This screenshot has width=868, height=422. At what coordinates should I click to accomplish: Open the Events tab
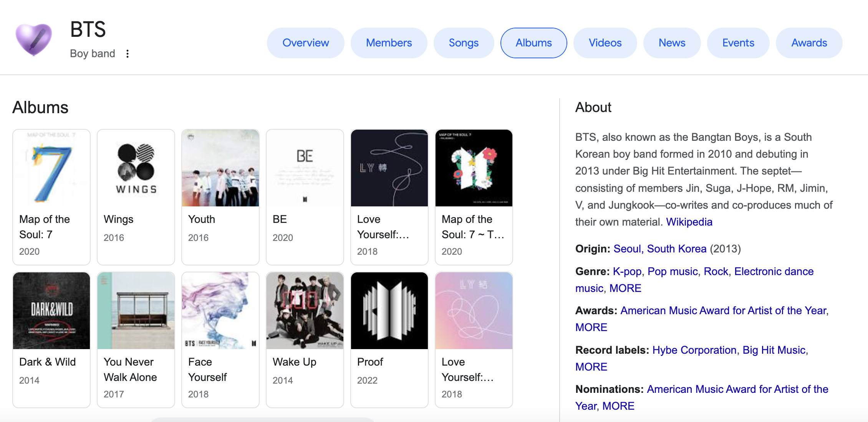[x=738, y=43]
